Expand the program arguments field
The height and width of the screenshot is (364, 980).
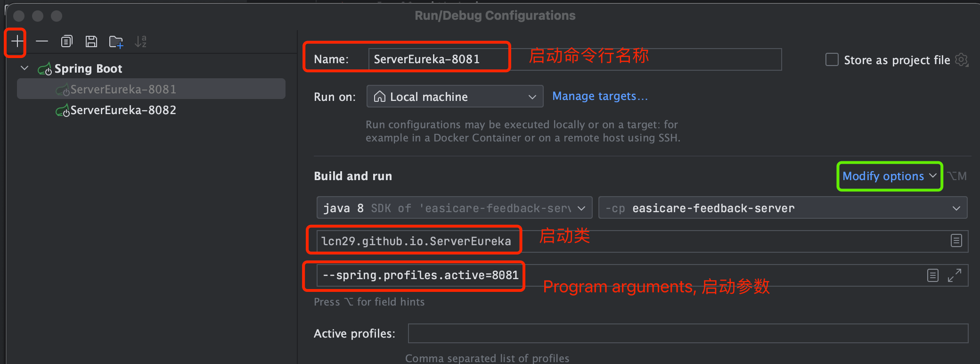point(954,275)
